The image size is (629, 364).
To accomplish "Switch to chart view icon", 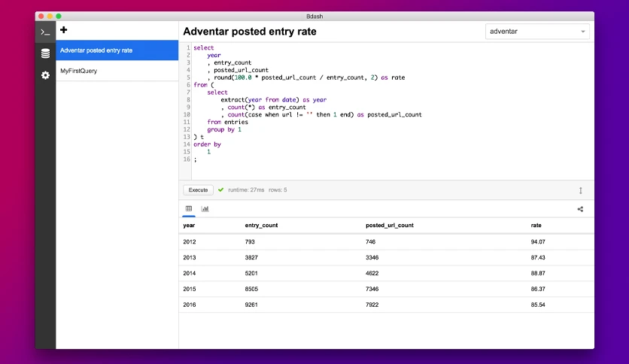I will click(205, 208).
